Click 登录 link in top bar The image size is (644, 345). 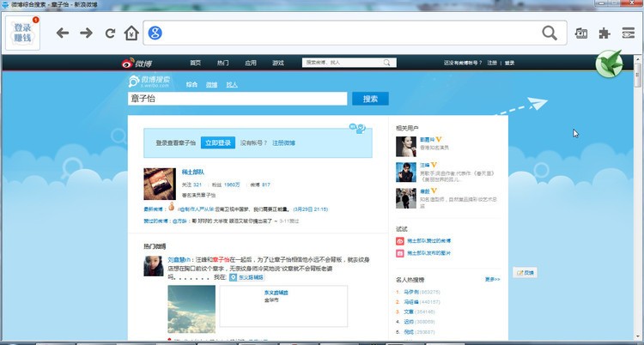[x=510, y=63]
